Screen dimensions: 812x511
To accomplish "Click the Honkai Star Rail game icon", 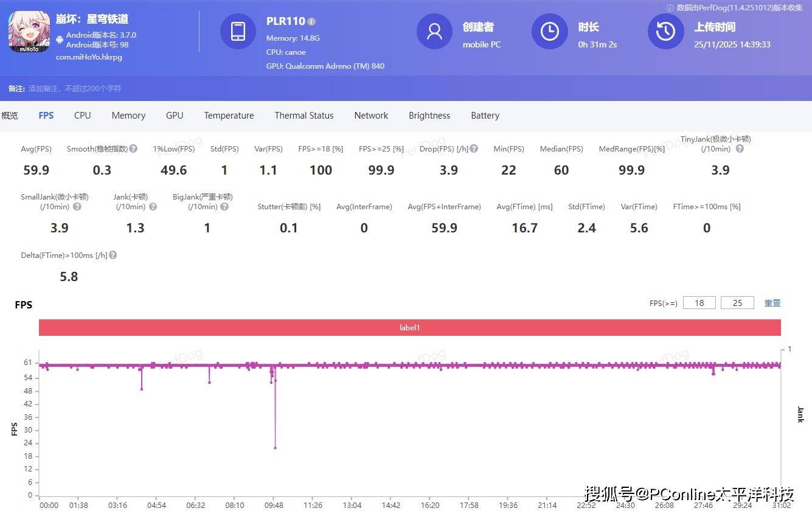I will (x=29, y=32).
